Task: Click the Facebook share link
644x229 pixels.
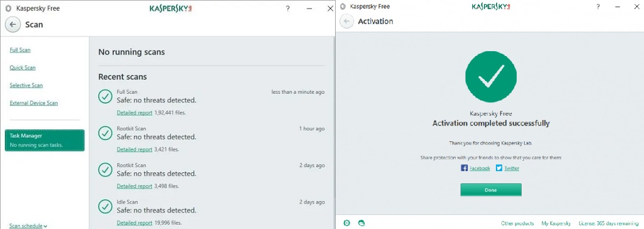Action: [x=479, y=168]
